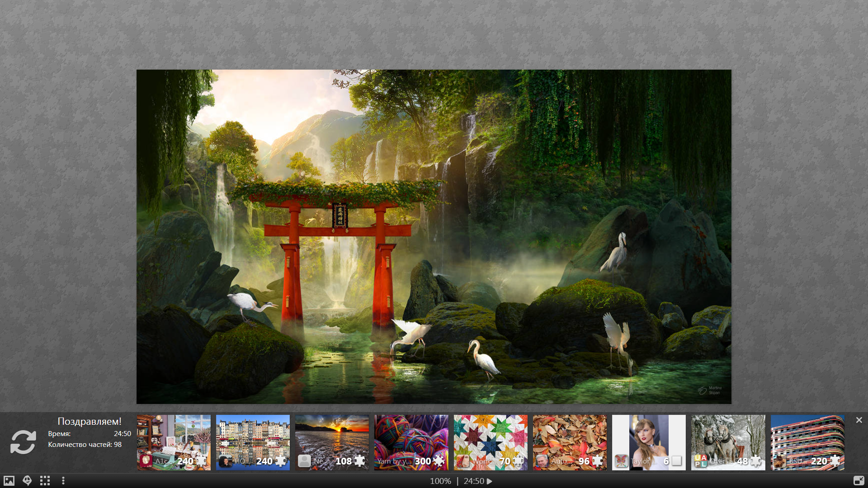
Task: Click the 24:50 timer in status bar
Action: click(474, 481)
